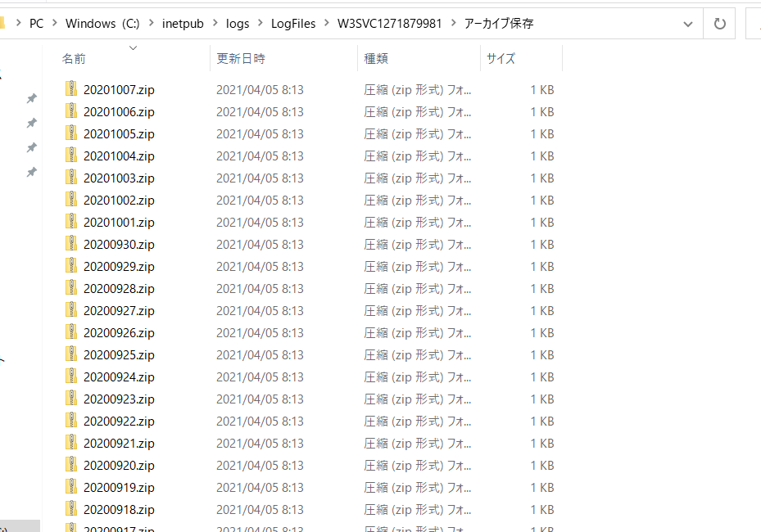761x532 pixels.
Task: Select file name 20201005.zip
Action: coord(119,134)
